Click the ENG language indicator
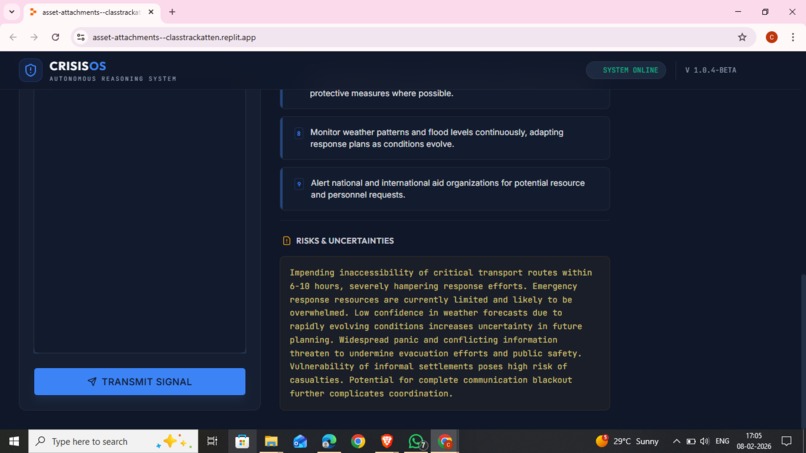This screenshot has width=806, height=453. click(x=722, y=441)
